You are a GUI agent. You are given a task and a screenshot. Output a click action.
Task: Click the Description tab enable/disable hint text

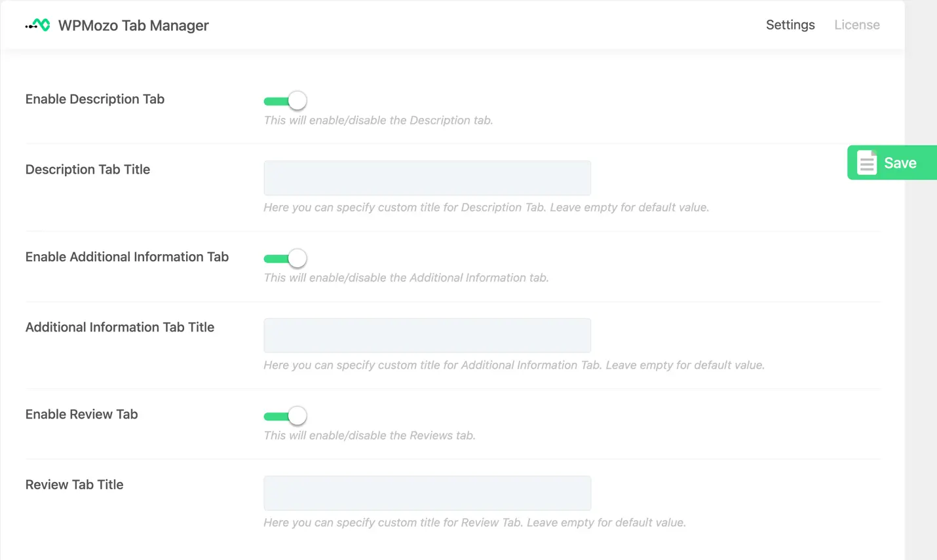[378, 121]
